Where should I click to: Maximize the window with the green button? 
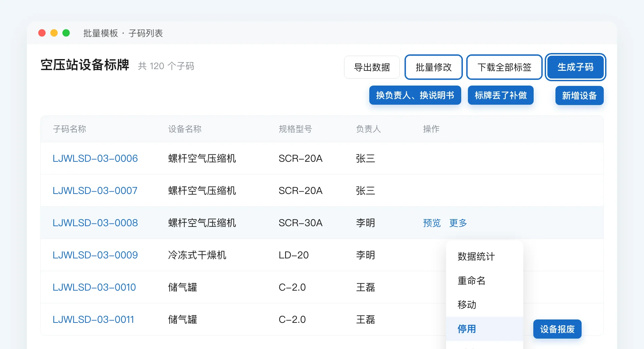coord(66,33)
